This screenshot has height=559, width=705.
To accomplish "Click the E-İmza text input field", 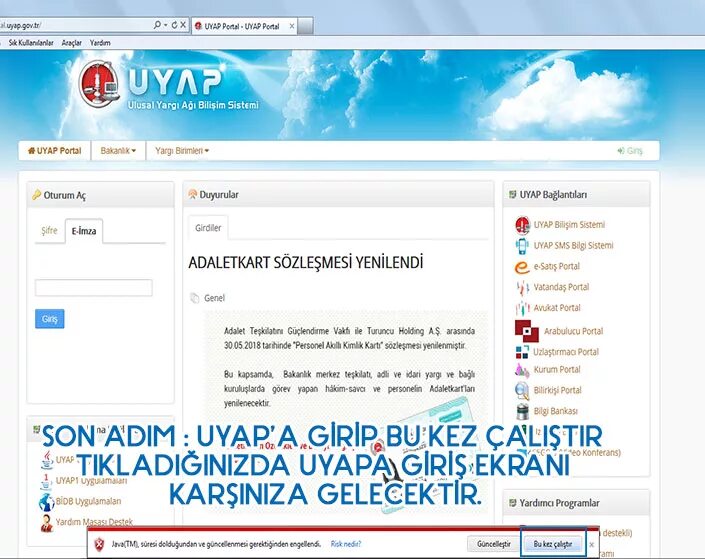I will (94, 288).
